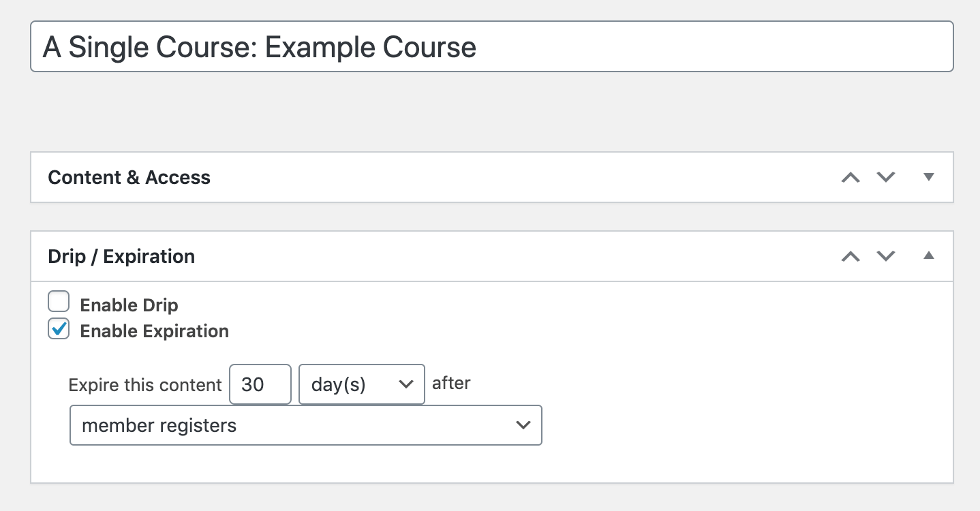Click the Drip / Expiration header title
The height and width of the screenshot is (511, 980).
pos(121,256)
